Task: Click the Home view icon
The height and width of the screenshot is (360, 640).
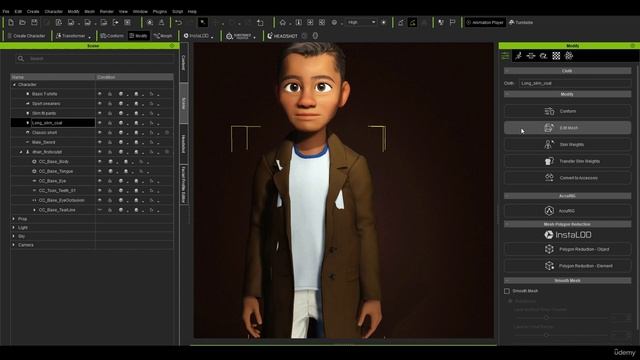Action: point(282,22)
